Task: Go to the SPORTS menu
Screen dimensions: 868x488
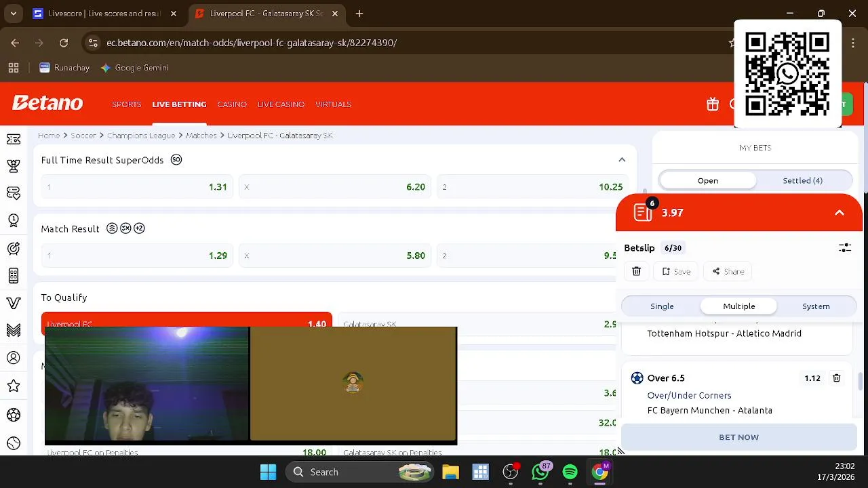Action: [x=127, y=104]
